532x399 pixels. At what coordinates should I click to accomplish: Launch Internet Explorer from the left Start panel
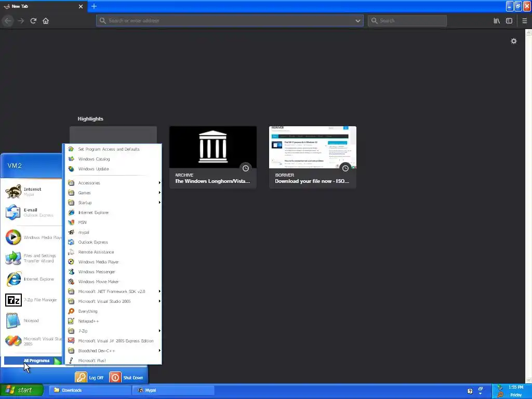pyautogui.click(x=33, y=279)
